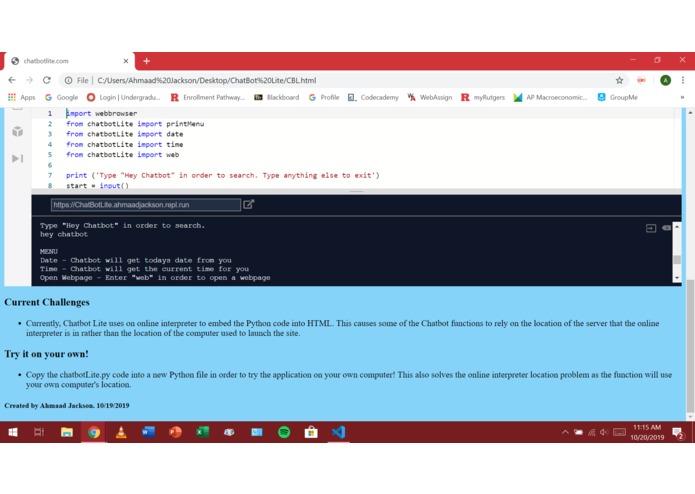Click the repl packages cube icon
Image resolution: width=695 pixels, height=494 pixels.
pos(17,131)
